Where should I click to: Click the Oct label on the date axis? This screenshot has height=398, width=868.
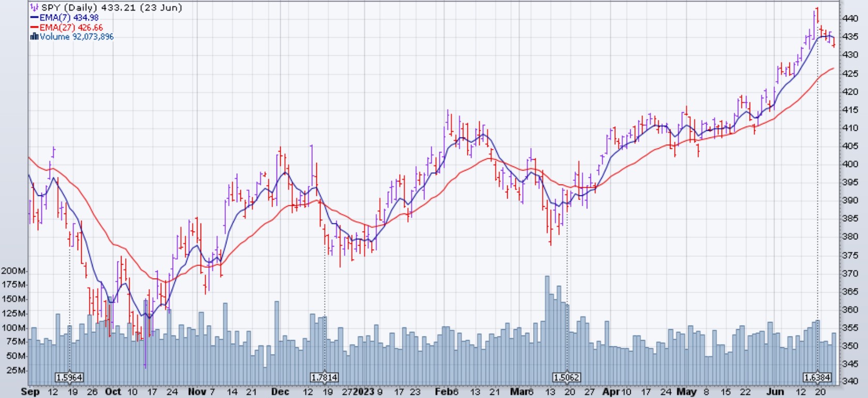pyautogui.click(x=113, y=392)
